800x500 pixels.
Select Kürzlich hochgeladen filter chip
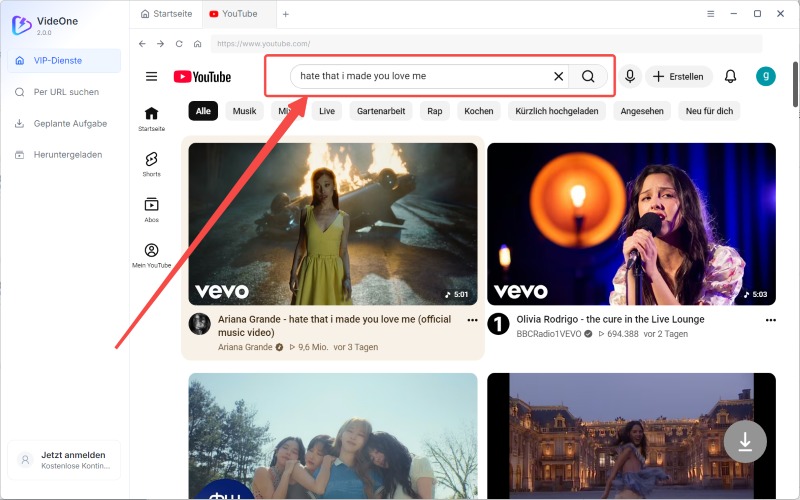557,111
